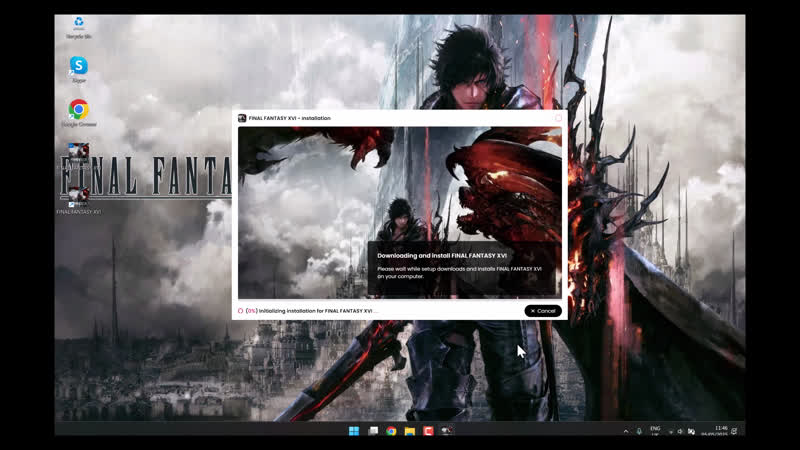Image resolution: width=800 pixels, height=450 pixels.
Task: Click the 'Initializing installation for FINAL FANTASY XVI' status text
Action: [318, 311]
